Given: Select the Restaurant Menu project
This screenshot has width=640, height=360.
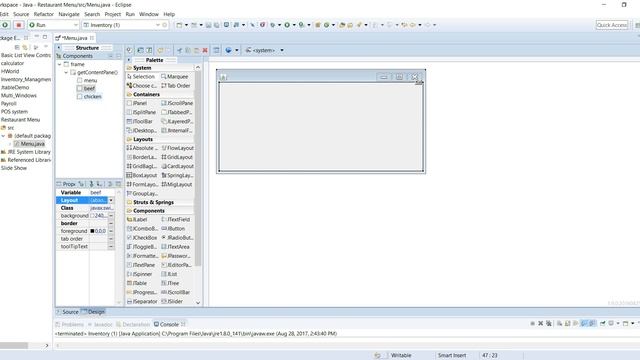Looking at the screenshot, I should [x=20, y=120].
